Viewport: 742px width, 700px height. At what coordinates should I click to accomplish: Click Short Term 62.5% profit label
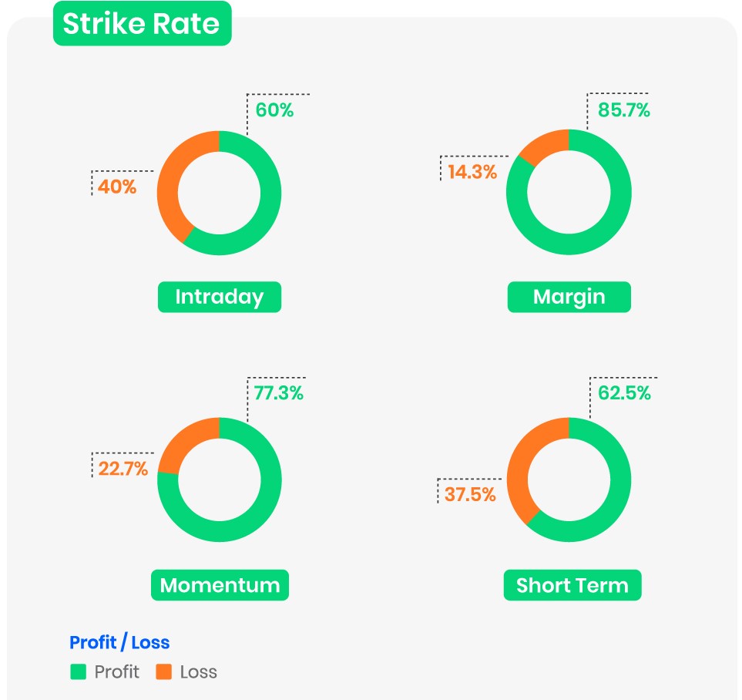[x=625, y=393]
